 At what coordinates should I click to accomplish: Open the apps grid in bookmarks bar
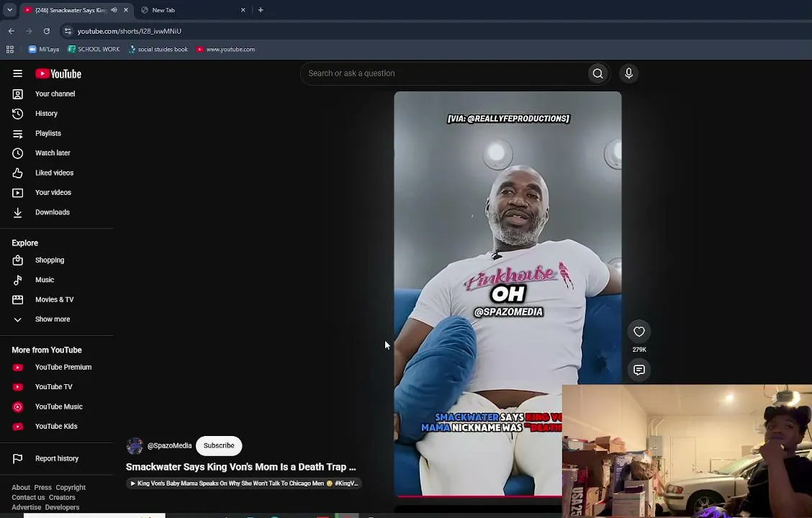[10, 49]
